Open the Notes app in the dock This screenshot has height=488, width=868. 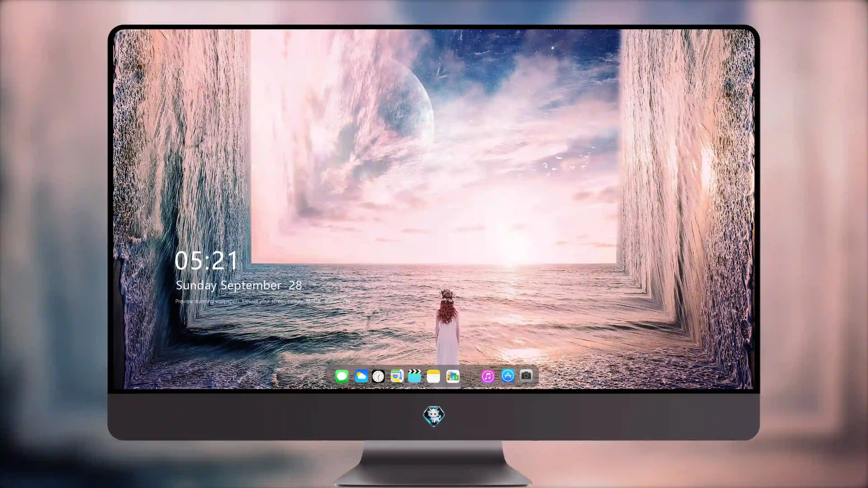pyautogui.click(x=433, y=376)
